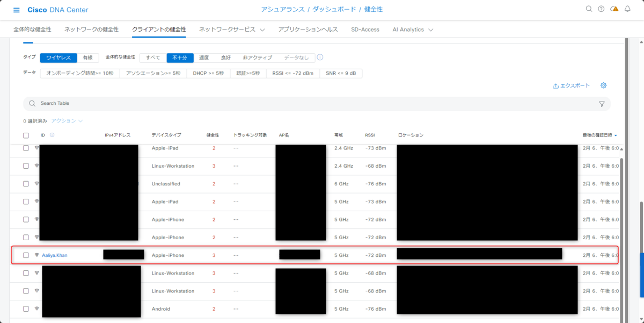This screenshot has width=644, height=323.
Task: Select the クライアントの健全性 tab
Action: click(159, 30)
